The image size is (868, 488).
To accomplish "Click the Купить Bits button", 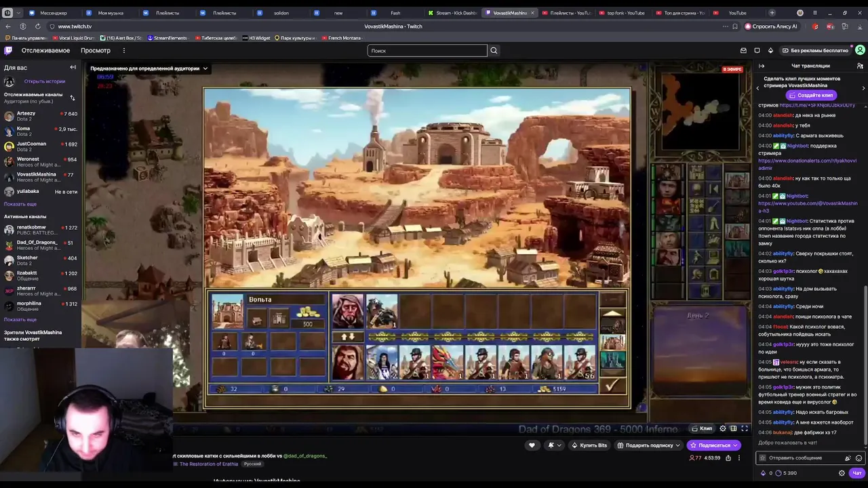I will point(589,445).
